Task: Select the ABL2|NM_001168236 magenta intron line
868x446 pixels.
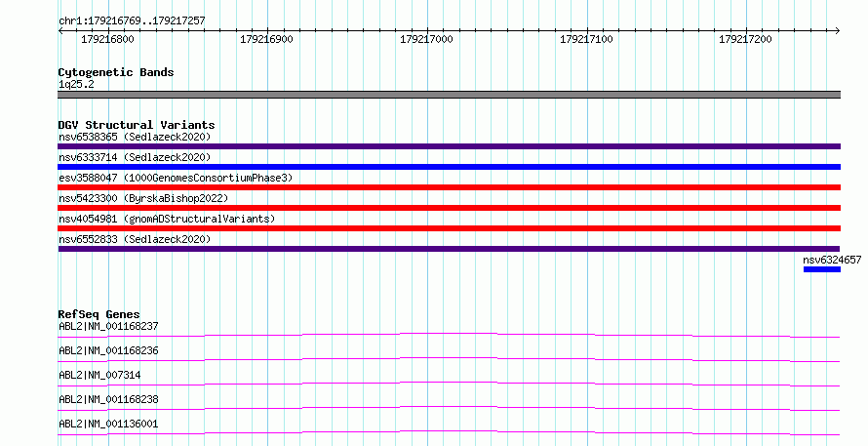Action: (x=449, y=359)
